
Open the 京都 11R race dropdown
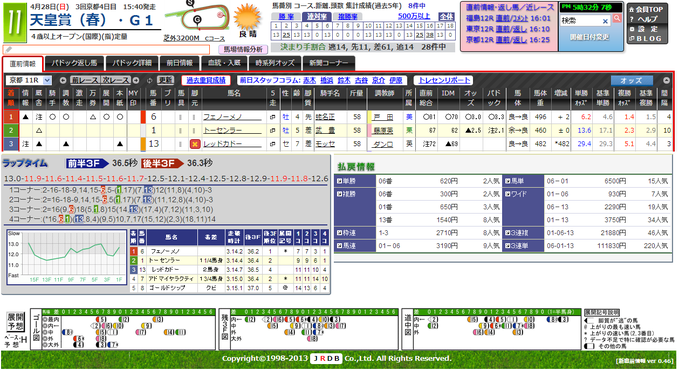(29, 80)
